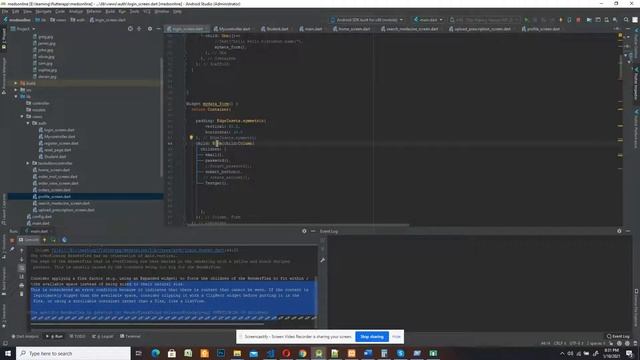This screenshot has height=360, width=640.
Task: Open Opera browser from taskbar
Action: coord(286,353)
